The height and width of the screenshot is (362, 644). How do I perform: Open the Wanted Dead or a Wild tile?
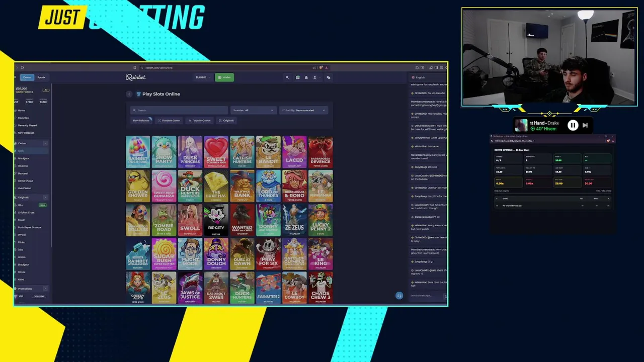point(243,220)
